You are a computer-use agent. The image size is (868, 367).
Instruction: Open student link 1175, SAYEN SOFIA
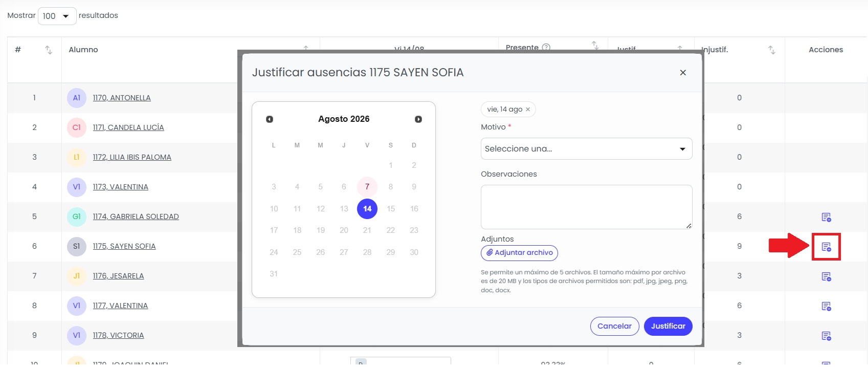click(x=124, y=246)
